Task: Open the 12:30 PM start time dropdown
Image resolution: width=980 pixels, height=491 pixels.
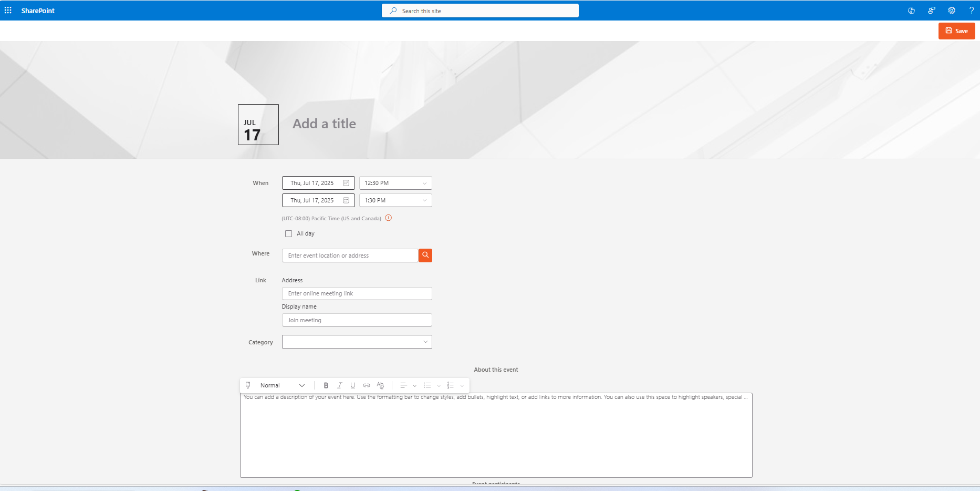Action: pyautogui.click(x=395, y=183)
